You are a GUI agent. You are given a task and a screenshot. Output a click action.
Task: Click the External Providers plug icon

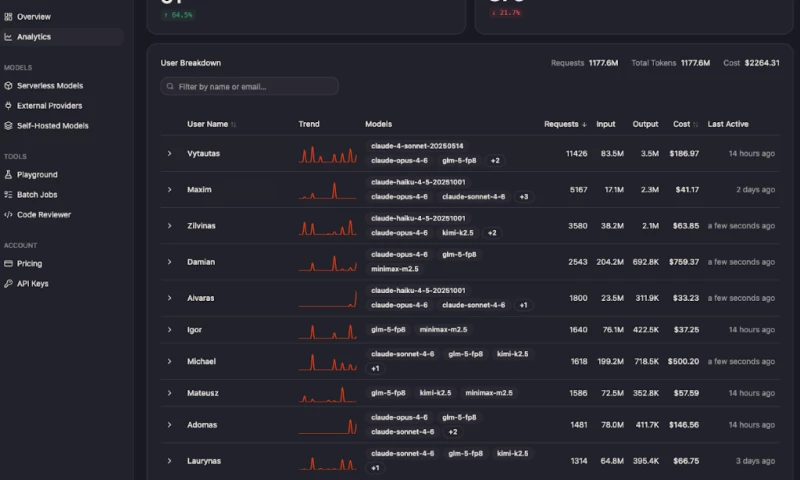click(8, 106)
